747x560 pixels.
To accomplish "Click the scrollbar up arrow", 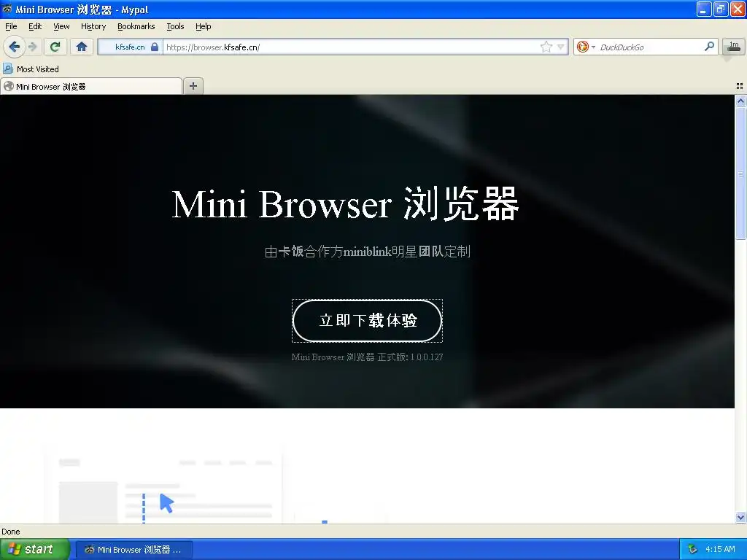I will pos(740,101).
